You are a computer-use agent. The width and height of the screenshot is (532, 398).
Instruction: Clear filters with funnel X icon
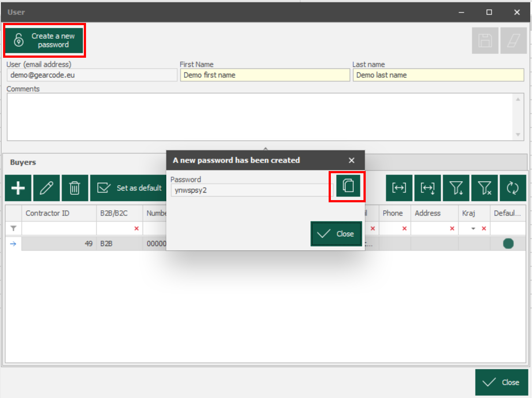tap(484, 188)
